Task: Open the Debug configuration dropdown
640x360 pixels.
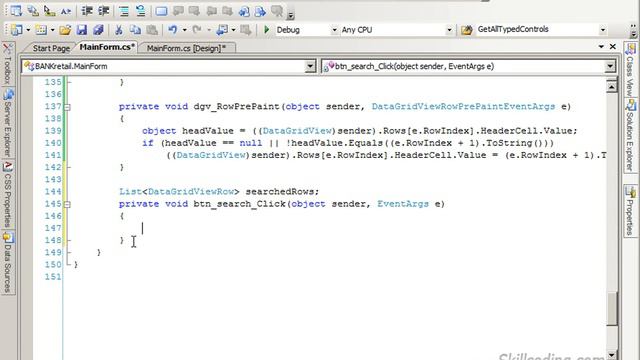Action: click(x=334, y=30)
